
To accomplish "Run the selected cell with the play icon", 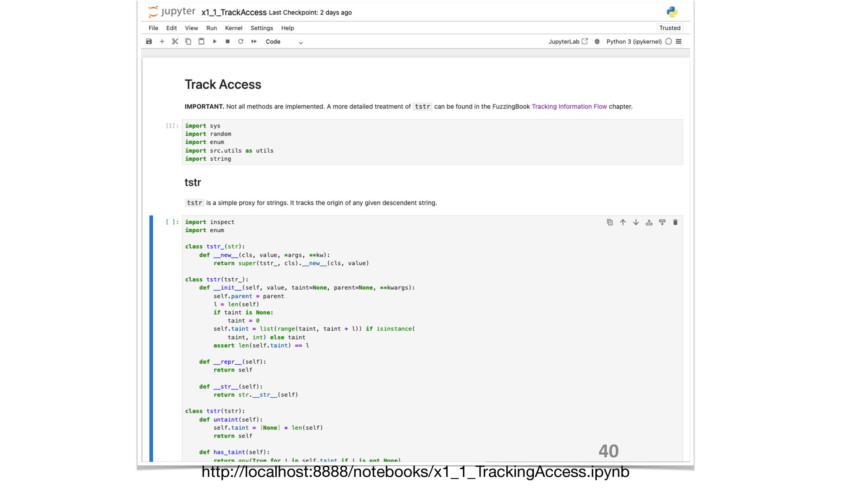I will (x=215, y=42).
